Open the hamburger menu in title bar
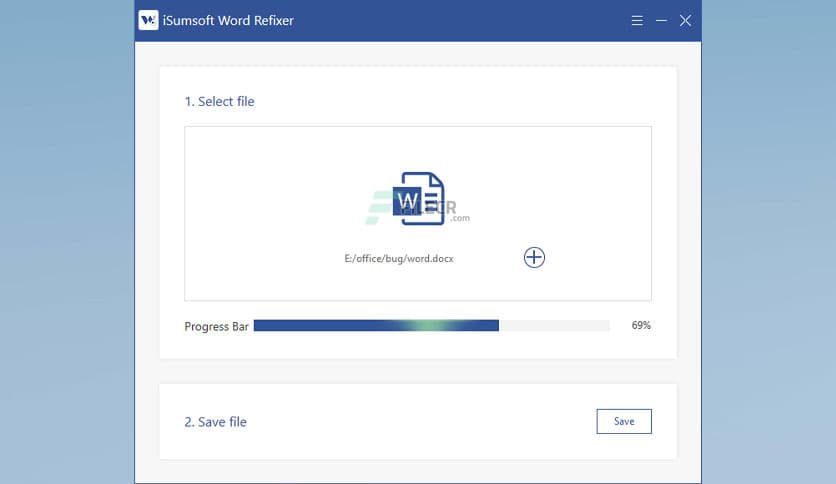Viewport: 836px width, 484px height. point(637,21)
